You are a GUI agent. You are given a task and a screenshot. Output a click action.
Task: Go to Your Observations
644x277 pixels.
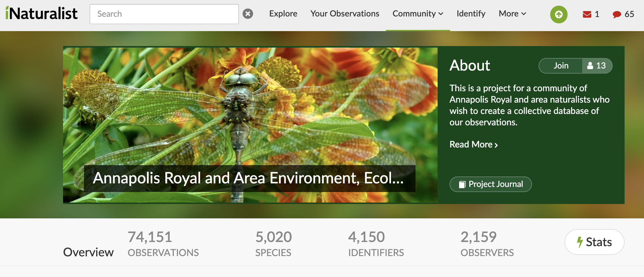coord(345,14)
